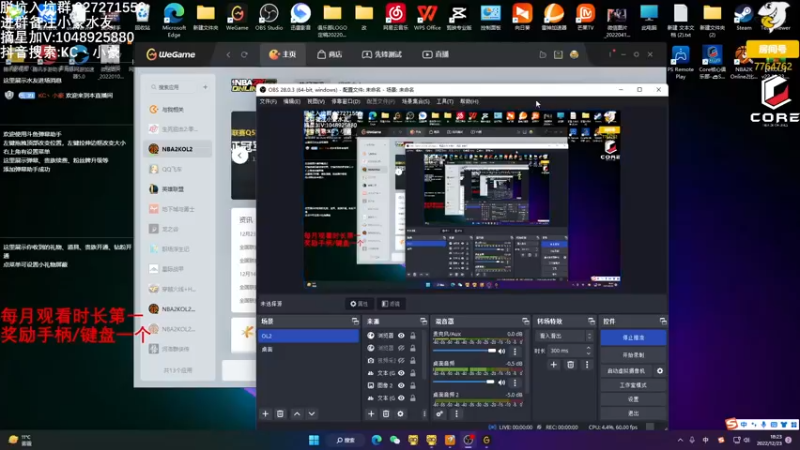Delete the selected source with trash icon

pyautogui.click(x=386, y=414)
